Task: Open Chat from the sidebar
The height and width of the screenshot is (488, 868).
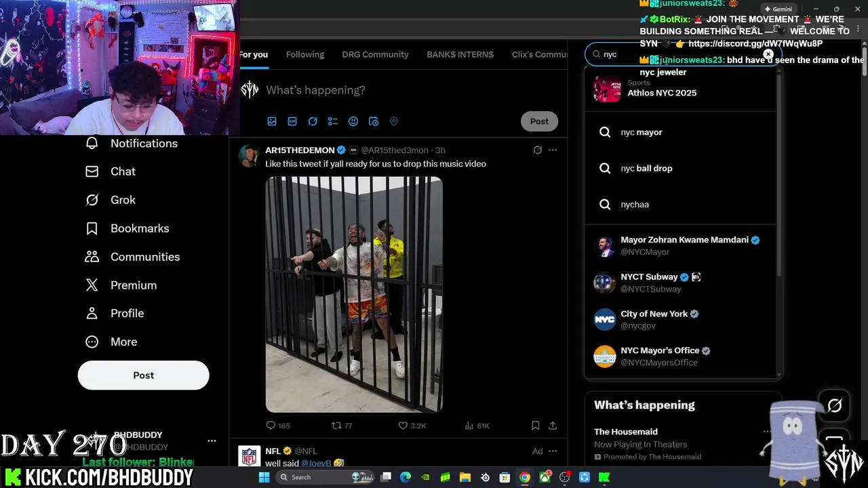Action: (110, 171)
